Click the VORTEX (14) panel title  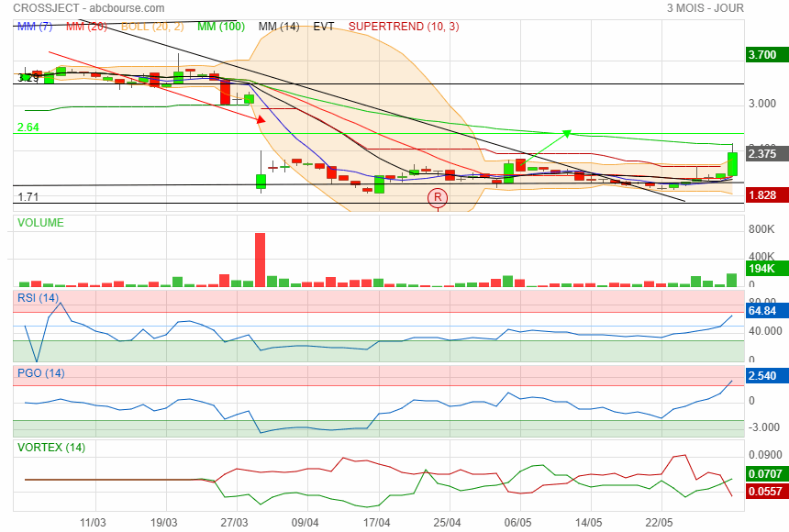(x=51, y=448)
